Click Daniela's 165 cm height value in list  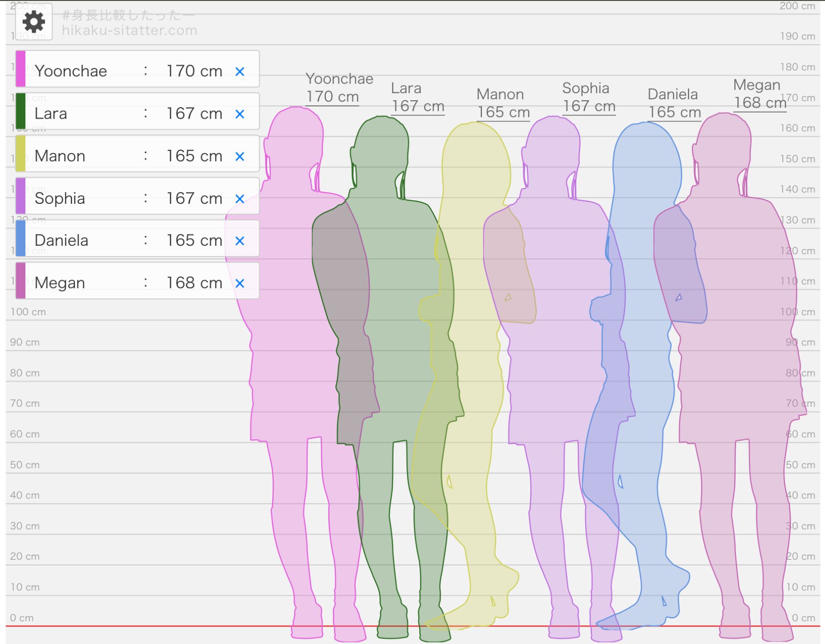(x=194, y=240)
